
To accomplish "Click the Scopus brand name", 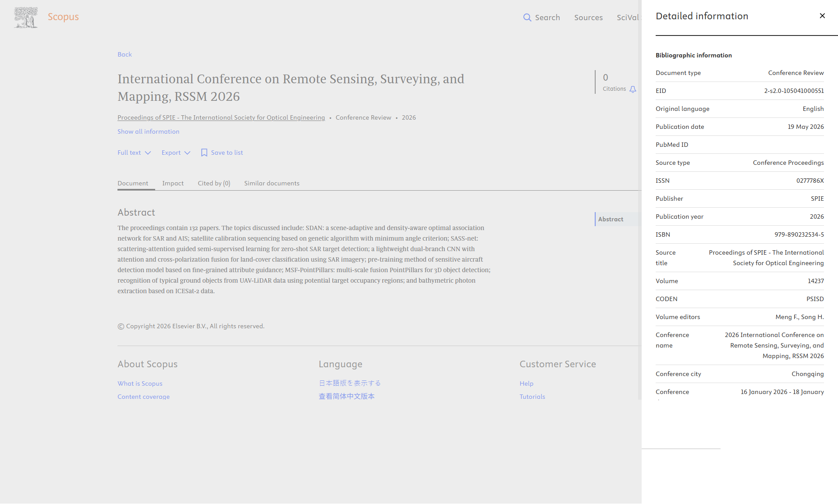I will pyautogui.click(x=63, y=17).
